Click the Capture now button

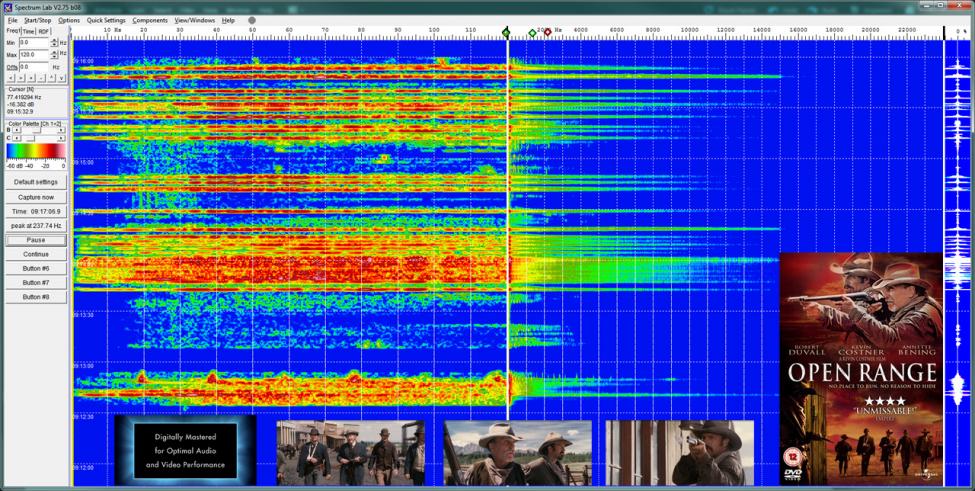point(35,197)
